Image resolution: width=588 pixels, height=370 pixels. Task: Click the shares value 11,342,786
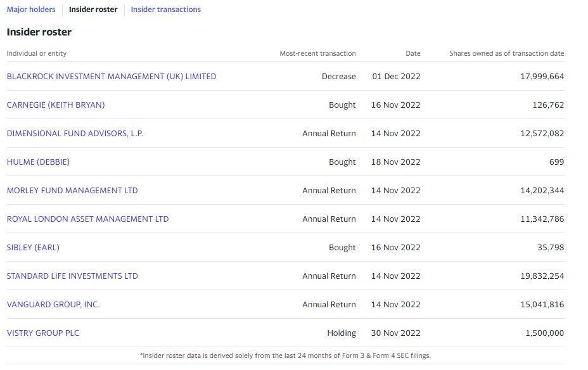[x=542, y=219]
